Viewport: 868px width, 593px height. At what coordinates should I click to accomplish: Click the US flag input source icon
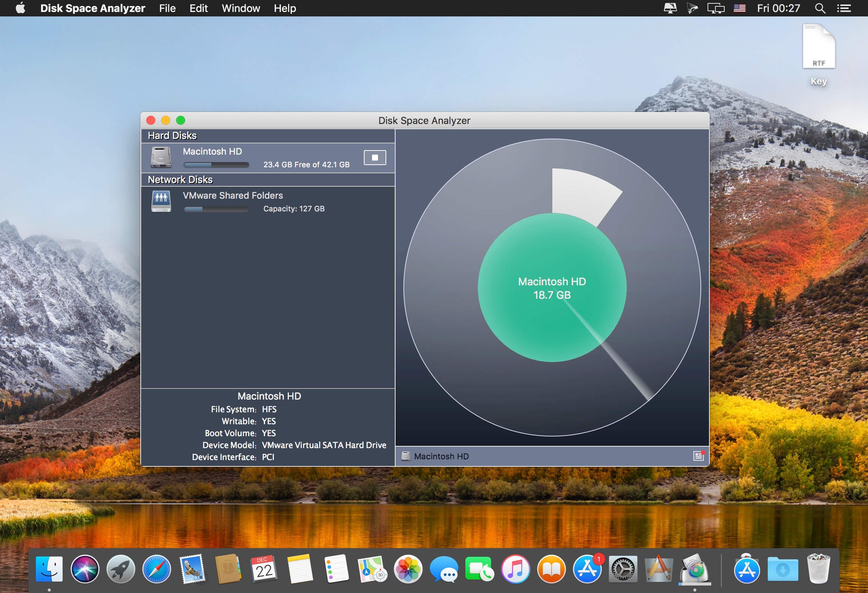point(740,8)
